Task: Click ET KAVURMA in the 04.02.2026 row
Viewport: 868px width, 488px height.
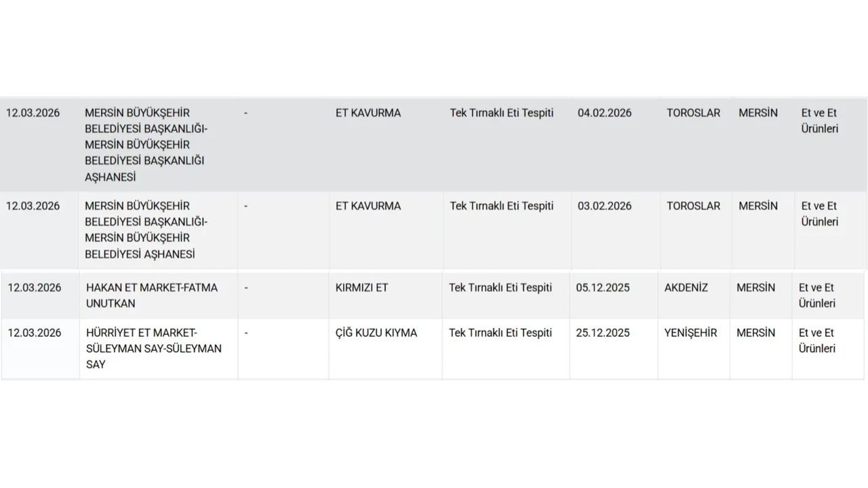Action: [368, 113]
